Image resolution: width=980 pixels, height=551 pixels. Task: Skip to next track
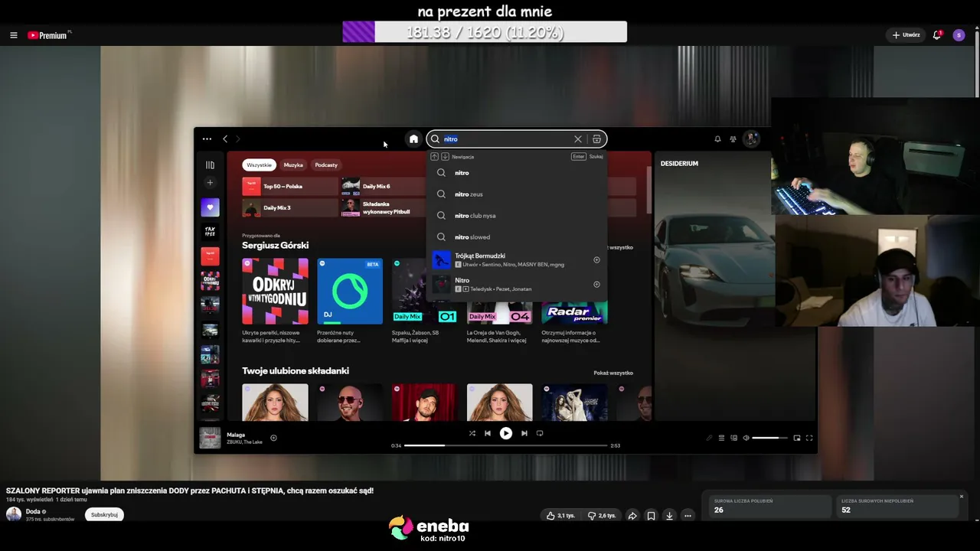(524, 433)
